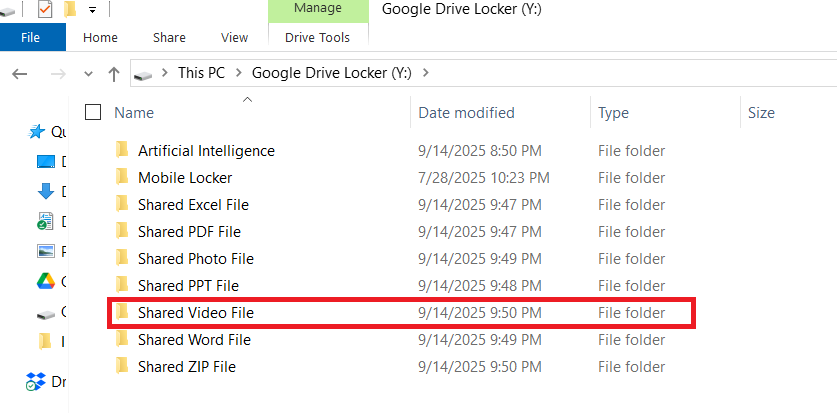Switch to the Drive Tools tab
This screenshot has height=413, width=838.
click(x=317, y=38)
